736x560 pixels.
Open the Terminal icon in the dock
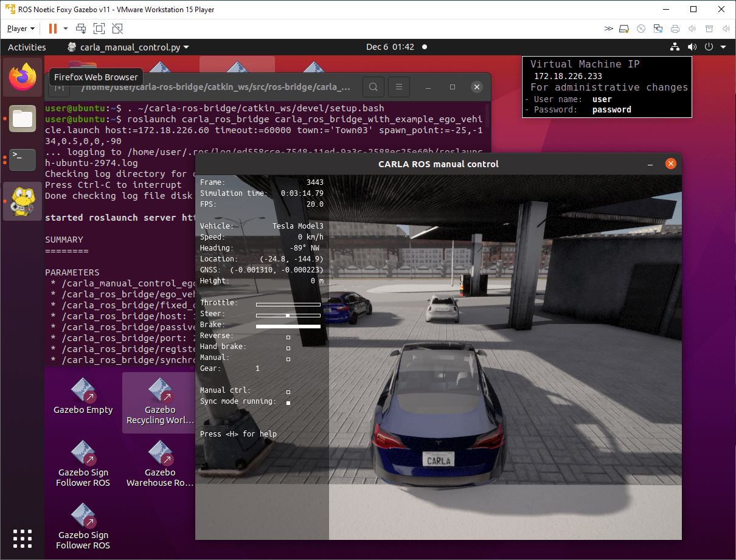click(x=23, y=160)
